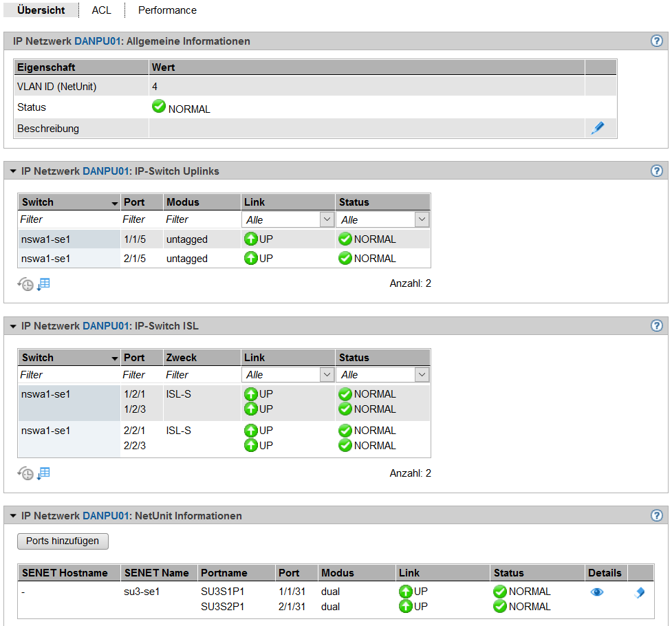Switch to the ACL tab
The width and height of the screenshot is (672, 626).
click(101, 10)
